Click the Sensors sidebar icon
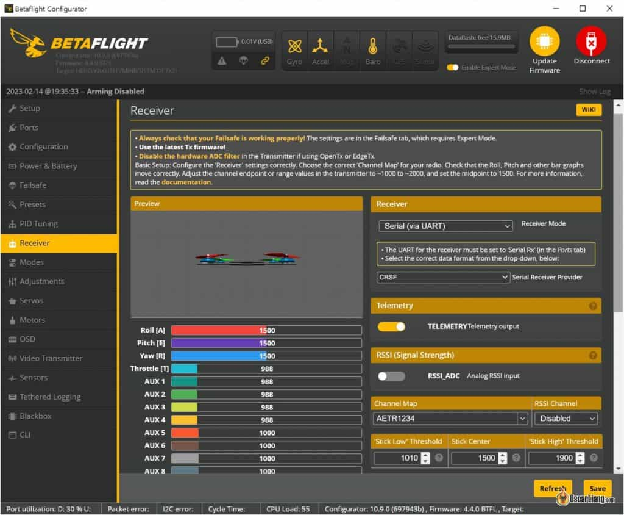Image resolution: width=624 pixels, height=515 pixels. tap(12, 378)
